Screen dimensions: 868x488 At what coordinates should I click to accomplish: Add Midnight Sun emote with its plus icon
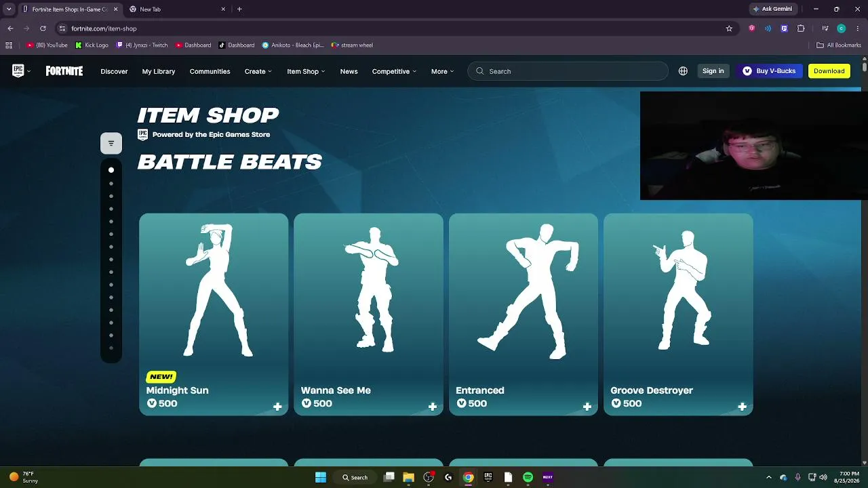[277, 407]
